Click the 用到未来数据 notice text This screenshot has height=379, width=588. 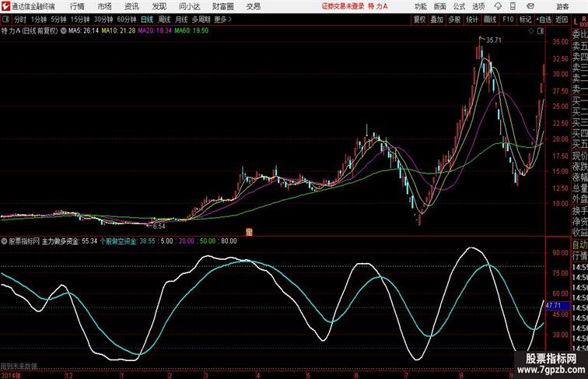pyautogui.click(x=19, y=366)
